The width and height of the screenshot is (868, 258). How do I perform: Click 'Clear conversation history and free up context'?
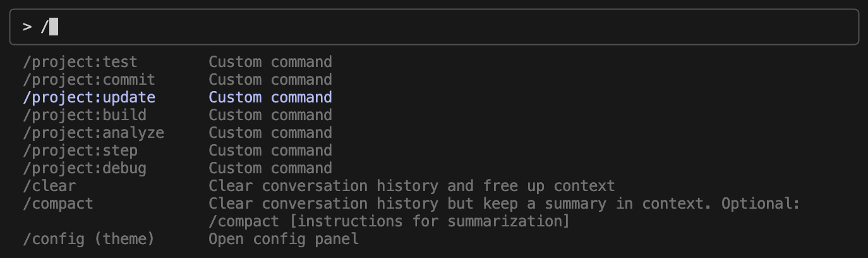tap(411, 186)
